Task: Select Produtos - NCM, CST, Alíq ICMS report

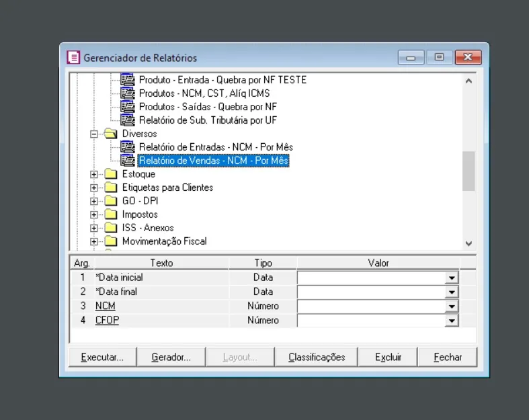Action: (204, 93)
